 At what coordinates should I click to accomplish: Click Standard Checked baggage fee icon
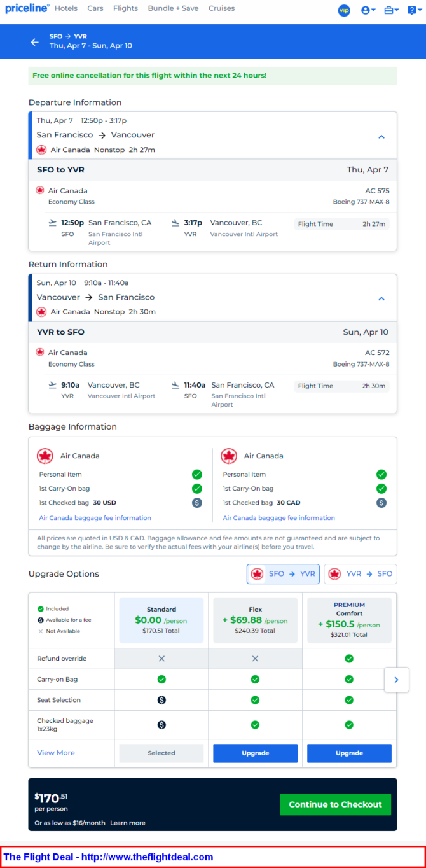[161, 724]
